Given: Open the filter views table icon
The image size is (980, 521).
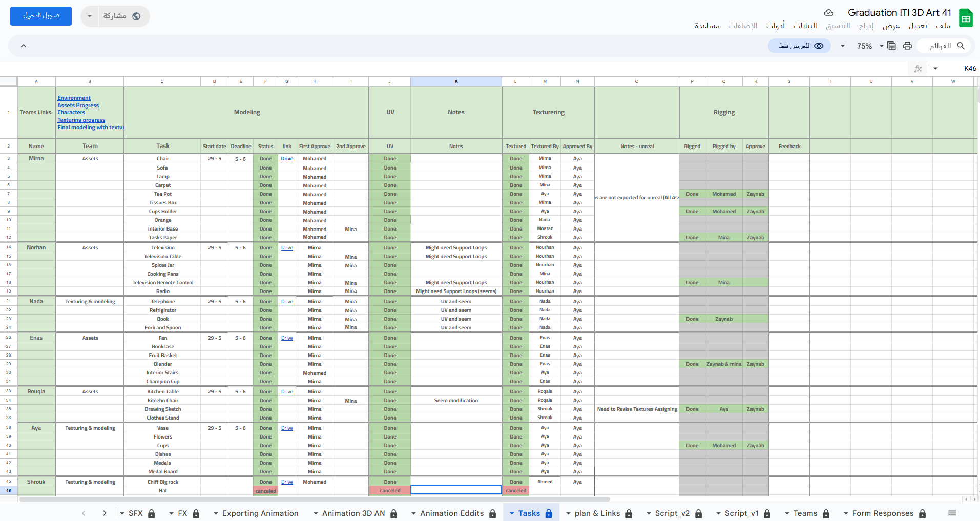Looking at the screenshot, I should coord(891,46).
